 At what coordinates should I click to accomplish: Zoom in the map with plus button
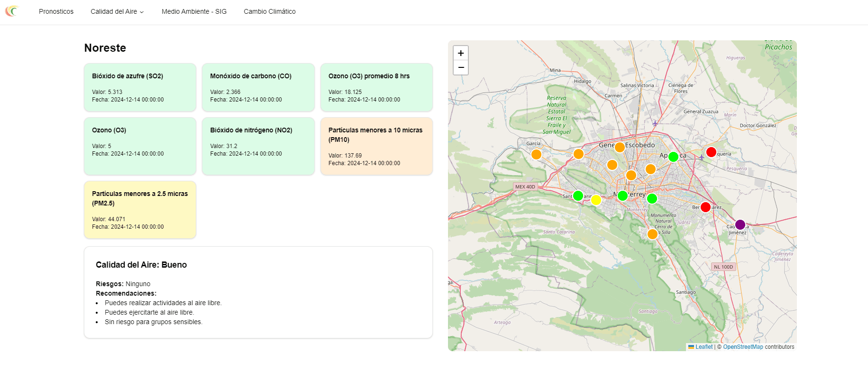pyautogui.click(x=461, y=53)
